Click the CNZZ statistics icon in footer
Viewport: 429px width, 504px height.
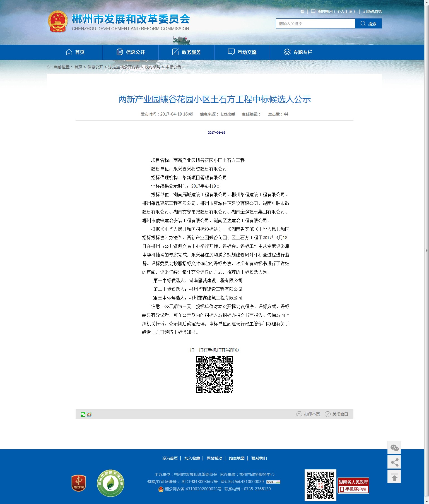(273, 482)
